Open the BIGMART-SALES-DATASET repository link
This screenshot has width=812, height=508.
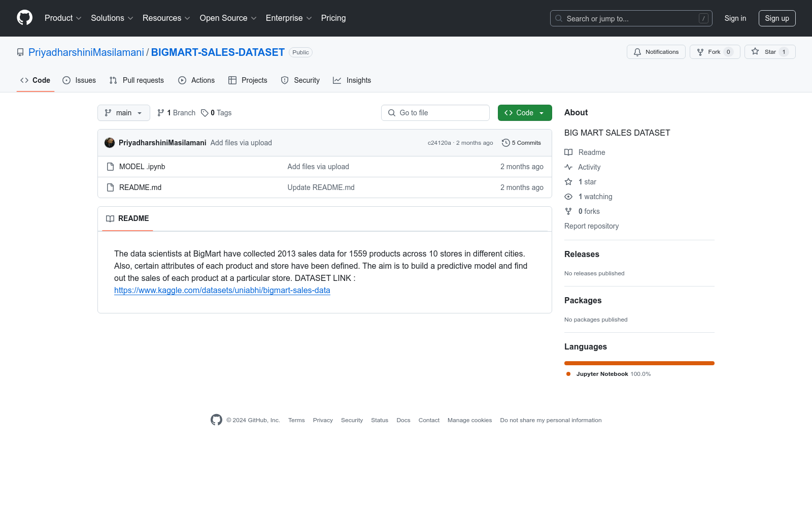[218, 52]
